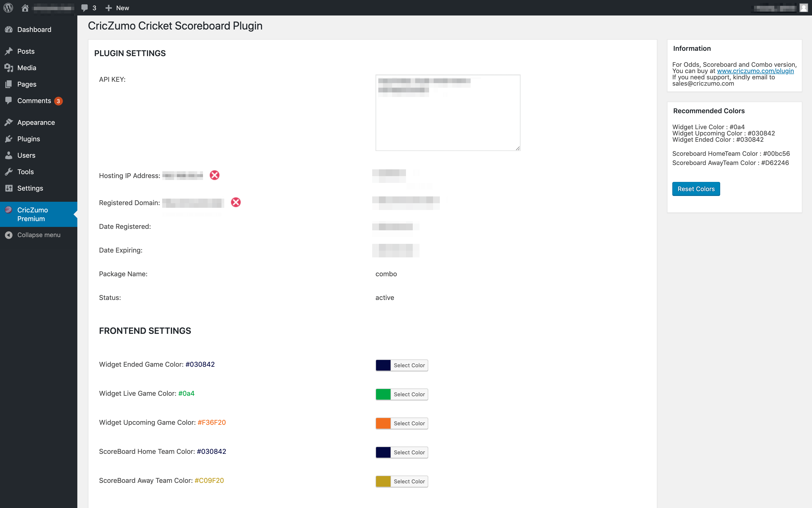Image resolution: width=812 pixels, height=508 pixels.
Task: Click Select Color for Widget Upcoming Game Color
Action: click(x=409, y=423)
